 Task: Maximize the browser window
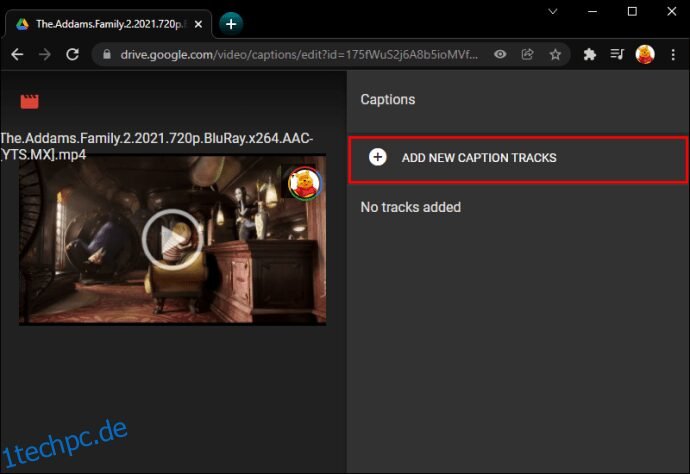[x=632, y=11]
